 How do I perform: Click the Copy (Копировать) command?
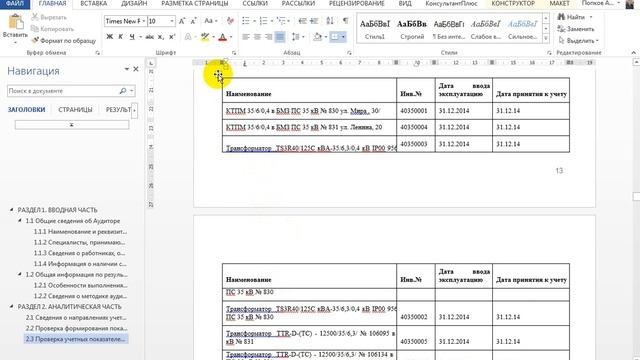coord(52,29)
